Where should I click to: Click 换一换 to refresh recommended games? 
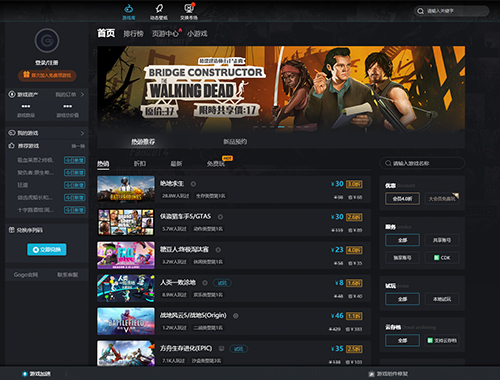click(x=78, y=146)
